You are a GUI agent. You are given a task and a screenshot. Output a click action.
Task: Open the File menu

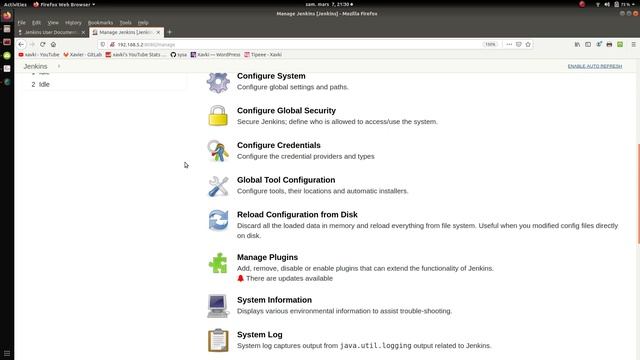tap(21, 22)
